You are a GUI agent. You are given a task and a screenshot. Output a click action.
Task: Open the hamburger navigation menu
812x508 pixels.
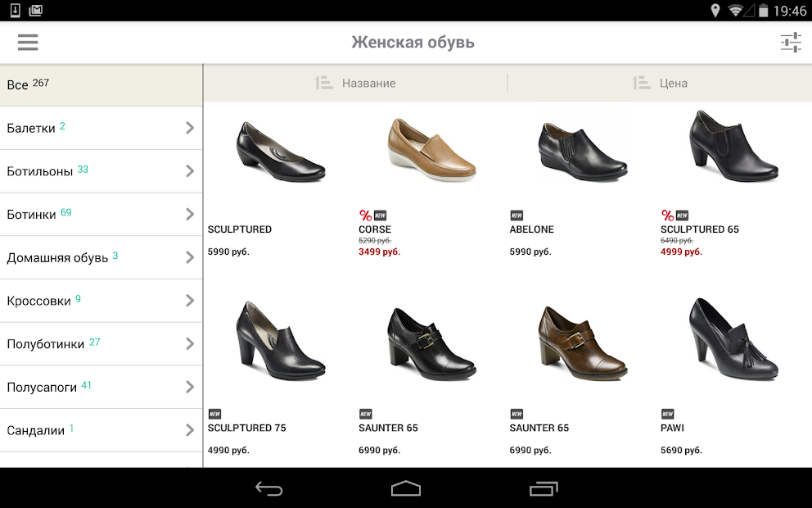28,43
